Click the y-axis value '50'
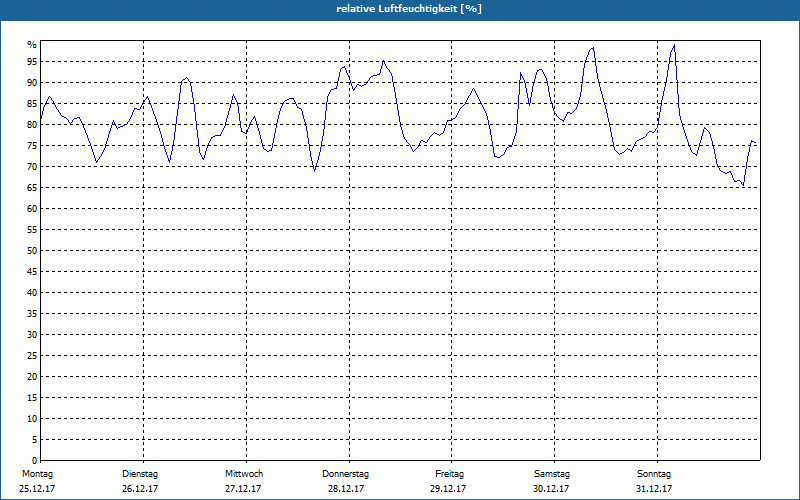Image resolution: width=800 pixels, height=500 pixels. (x=32, y=251)
